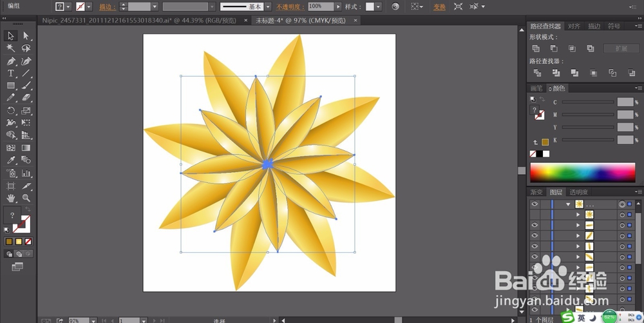The width and height of the screenshot is (644, 323).
Task: Open the 基本 brush definition dropdown
Action: coord(268,6)
